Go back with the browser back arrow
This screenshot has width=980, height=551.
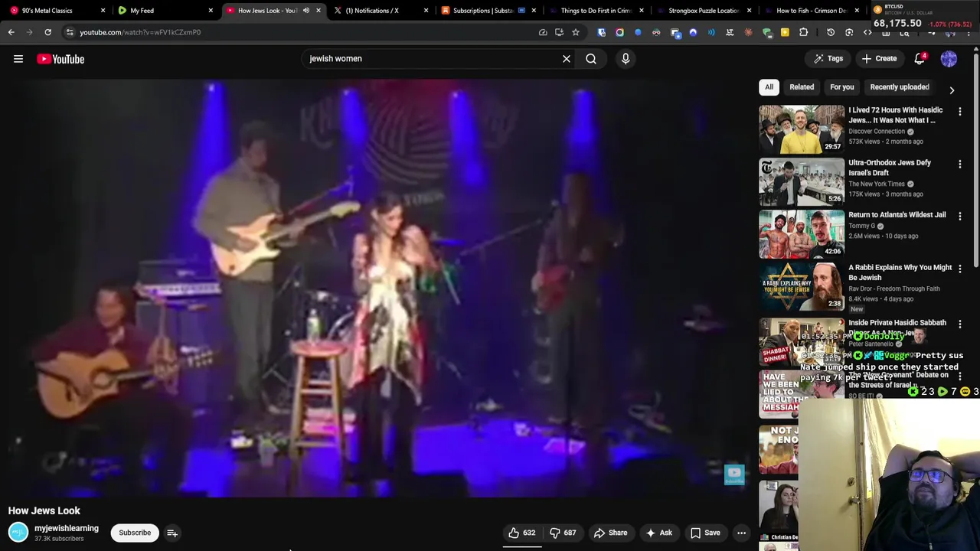[11, 32]
